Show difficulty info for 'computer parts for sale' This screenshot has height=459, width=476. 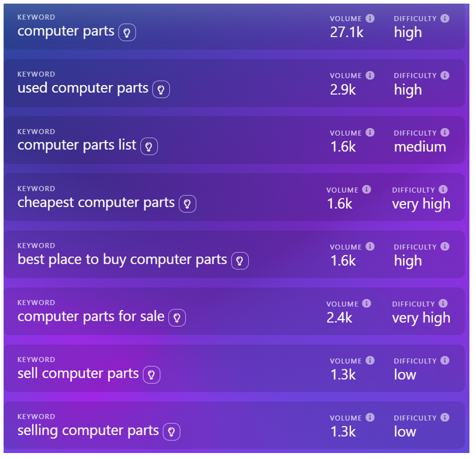coord(443,304)
